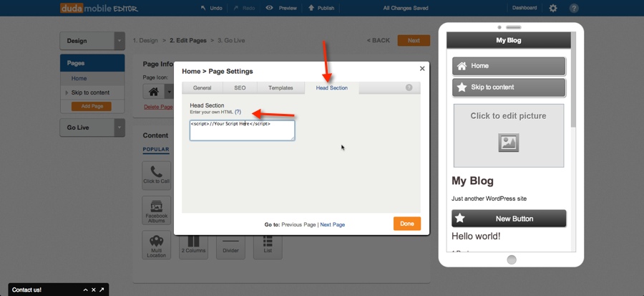
Task: Click the orange Next button
Action: (x=414, y=40)
